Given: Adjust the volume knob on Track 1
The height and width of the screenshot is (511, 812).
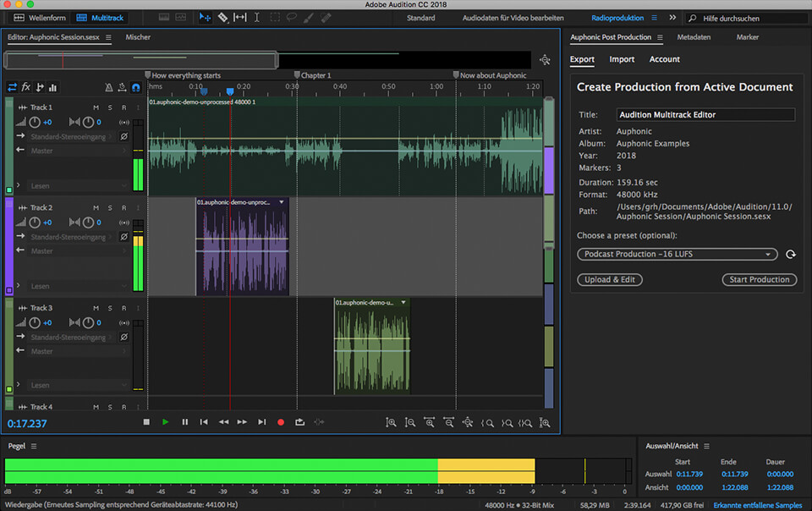Looking at the screenshot, I should point(35,123).
